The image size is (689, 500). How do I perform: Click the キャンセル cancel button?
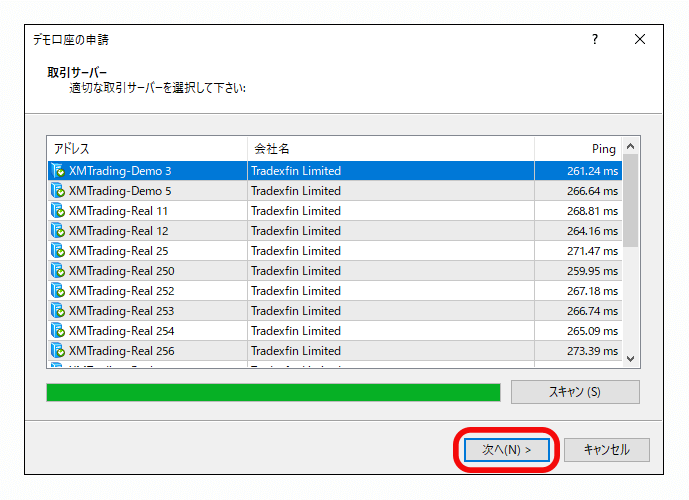606,449
